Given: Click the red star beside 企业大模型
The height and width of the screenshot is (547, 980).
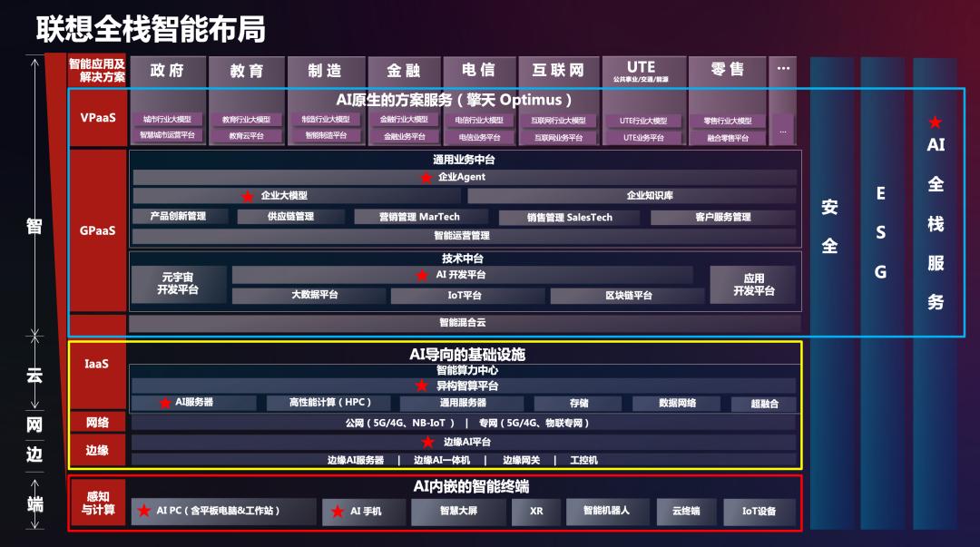Looking at the screenshot, I should coord(248,197).
